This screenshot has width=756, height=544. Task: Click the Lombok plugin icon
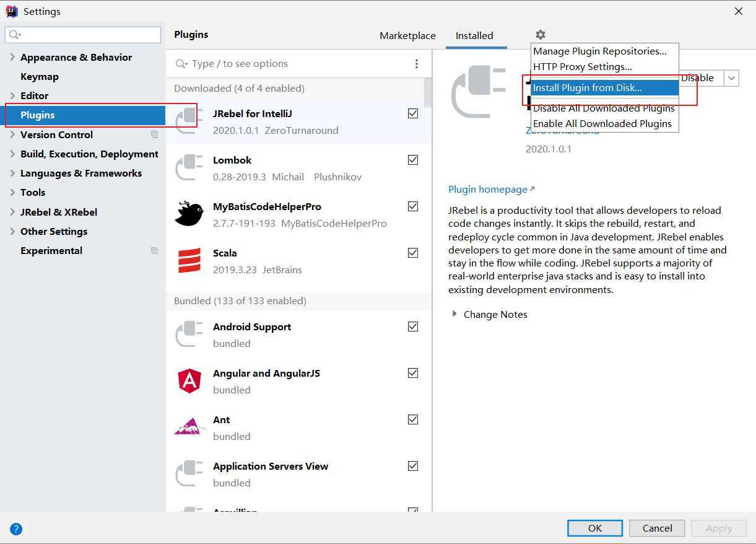[189, 167]
